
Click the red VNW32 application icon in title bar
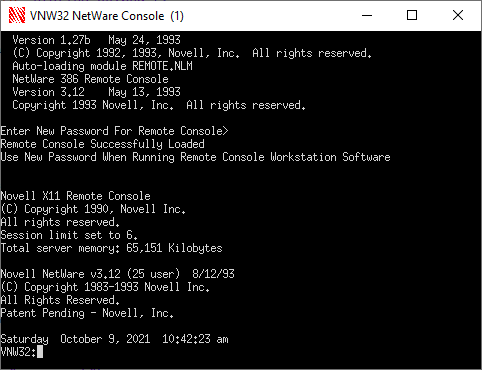[17, 15]
